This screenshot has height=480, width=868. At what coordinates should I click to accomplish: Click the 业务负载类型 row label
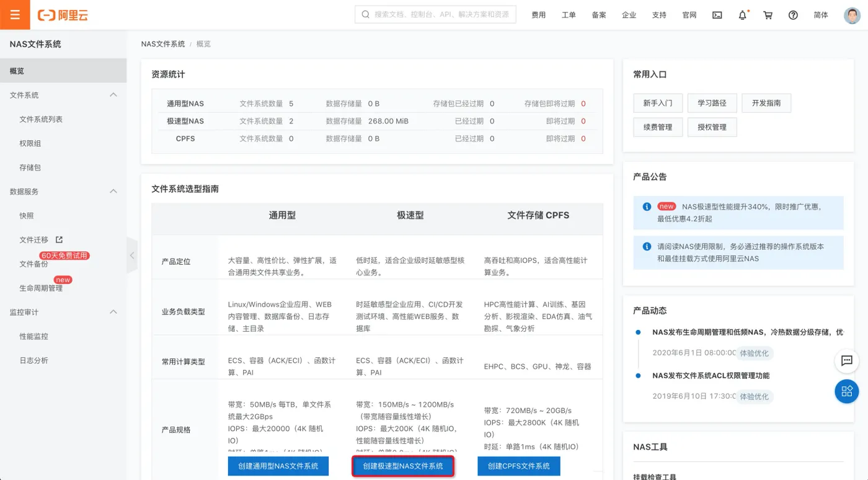pos(184,312)
